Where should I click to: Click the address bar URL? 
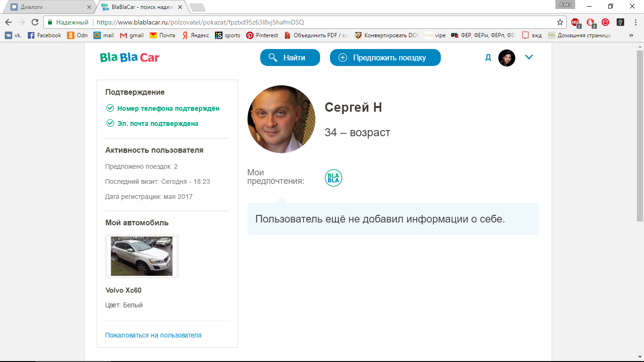(200, 22)
